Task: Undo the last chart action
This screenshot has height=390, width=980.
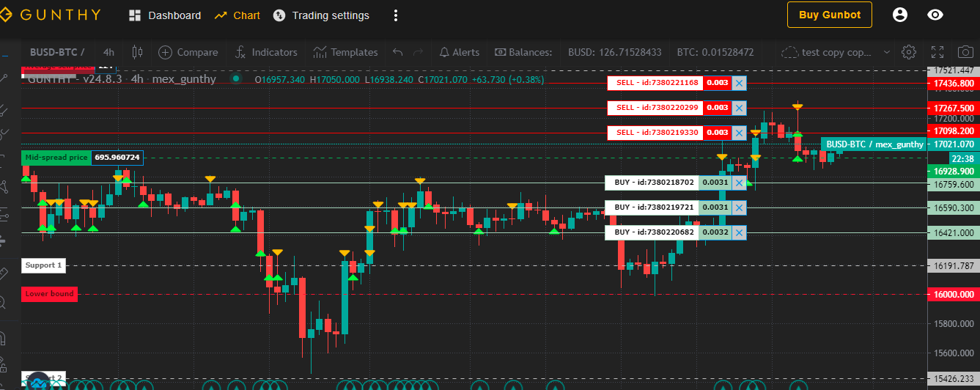Action: pyautogui.click(x=397, y=52)
